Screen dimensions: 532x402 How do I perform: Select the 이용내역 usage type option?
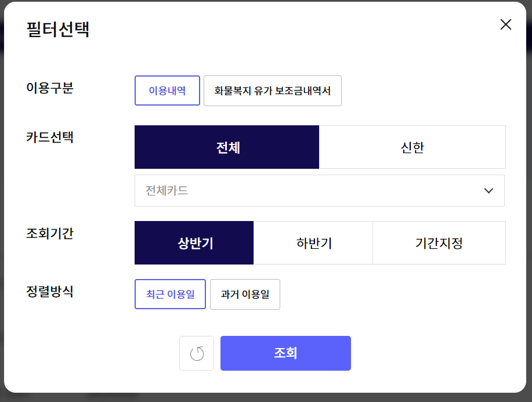click(167, 91)
